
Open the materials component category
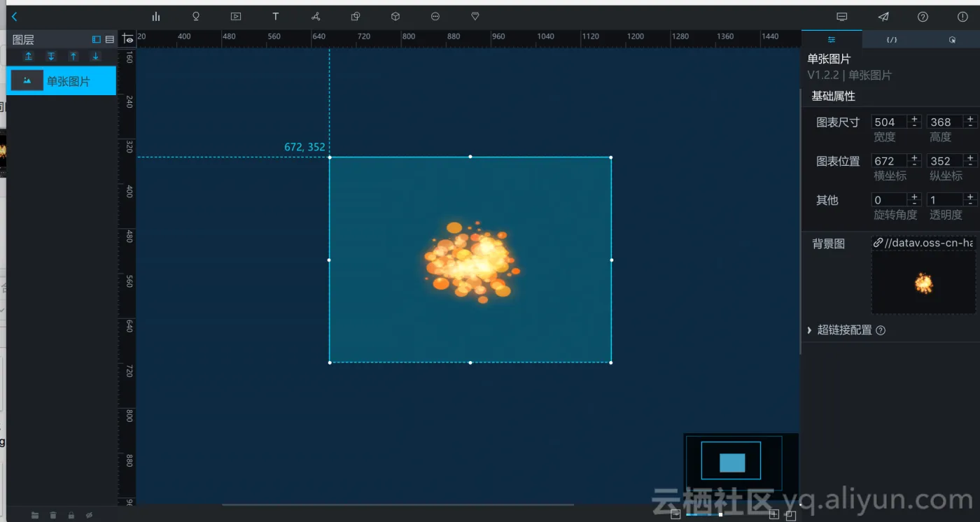(x=356, y=17)
